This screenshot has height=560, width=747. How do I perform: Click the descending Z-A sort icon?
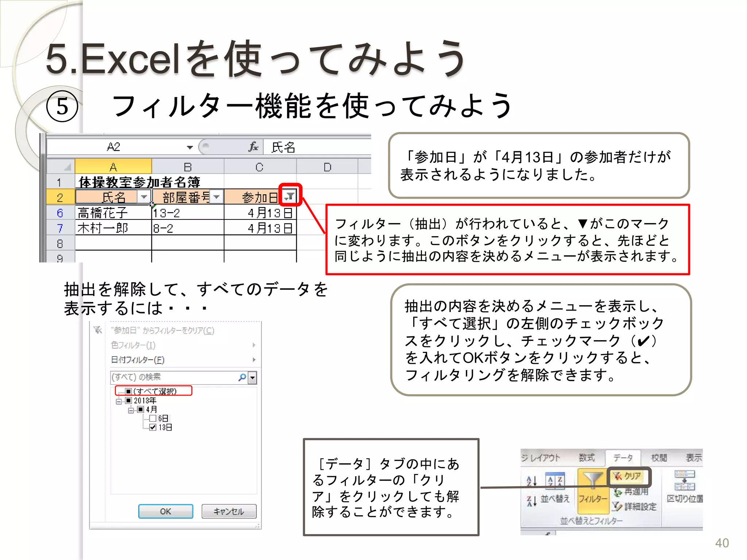[x=532, y=501]
